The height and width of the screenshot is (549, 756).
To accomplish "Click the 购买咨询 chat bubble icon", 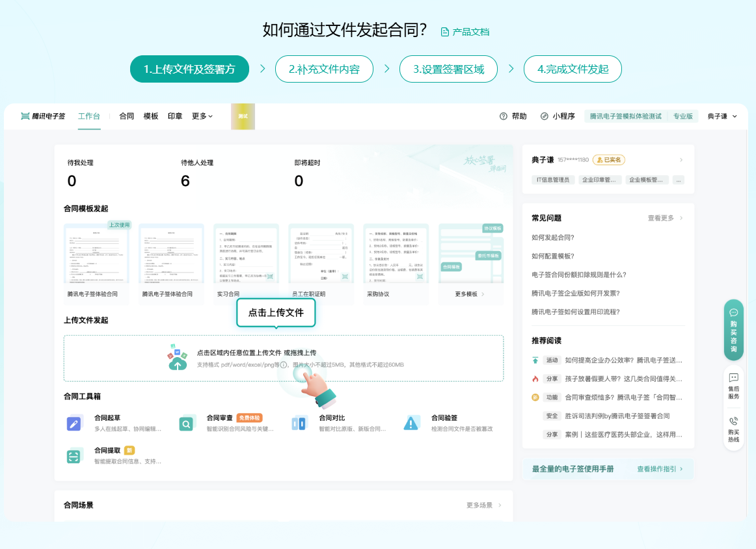I will click(x=734, y=313).
